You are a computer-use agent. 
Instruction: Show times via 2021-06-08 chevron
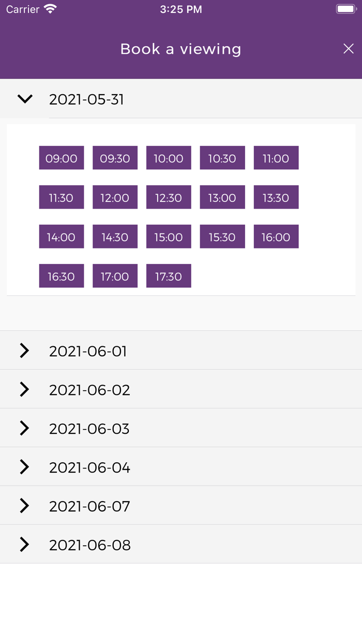click(x=24, y=545)
